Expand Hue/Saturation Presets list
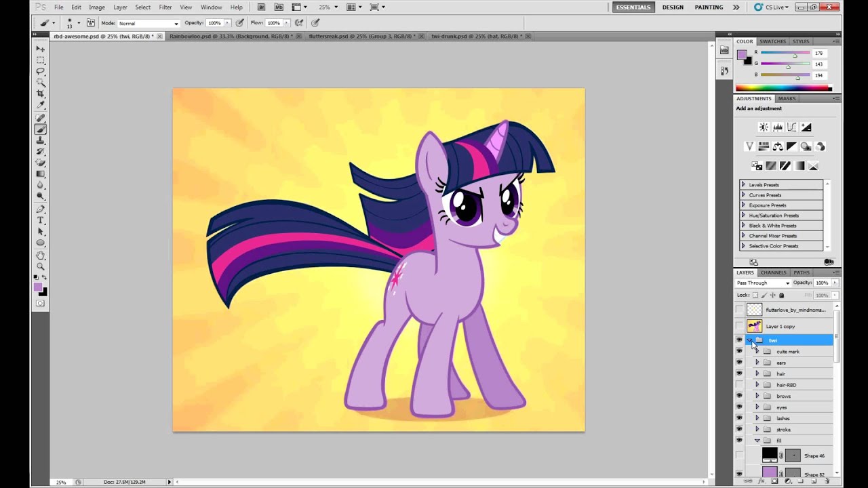This screenshot has width=868, height=488. click(743, 215)
